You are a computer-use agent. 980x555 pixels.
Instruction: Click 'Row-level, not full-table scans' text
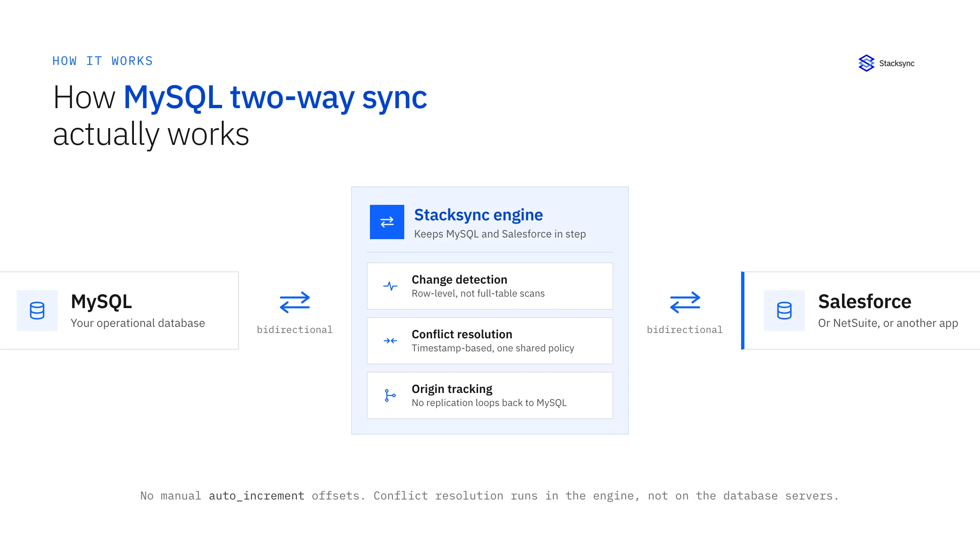point(478,293)
